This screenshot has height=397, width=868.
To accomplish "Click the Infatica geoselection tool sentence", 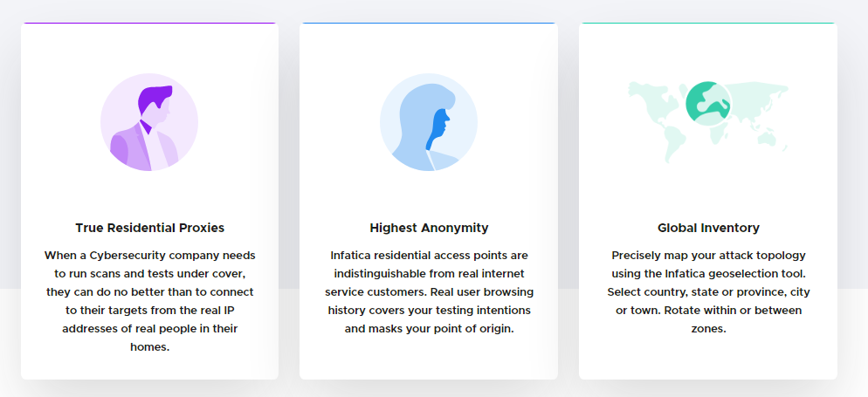I will coord(708,264).
